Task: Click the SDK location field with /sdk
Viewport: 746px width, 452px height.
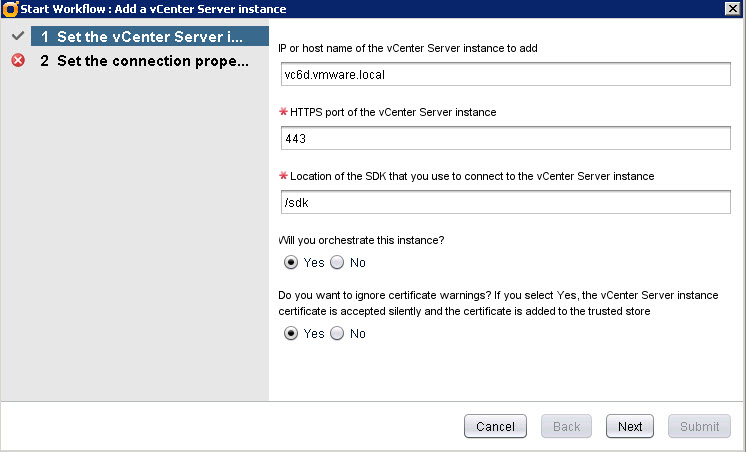Action: (x=506, y=201)
